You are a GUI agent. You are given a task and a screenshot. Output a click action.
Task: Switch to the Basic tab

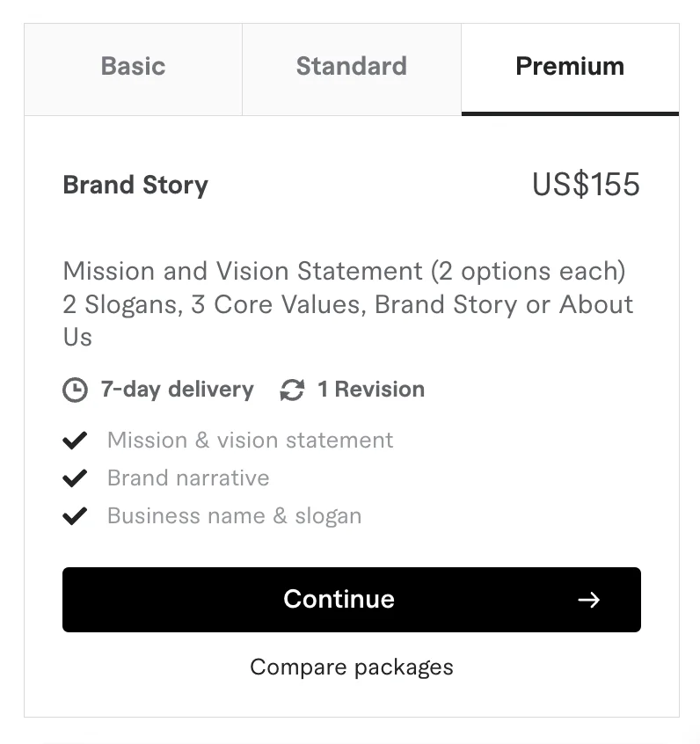[x=133, y=67]
